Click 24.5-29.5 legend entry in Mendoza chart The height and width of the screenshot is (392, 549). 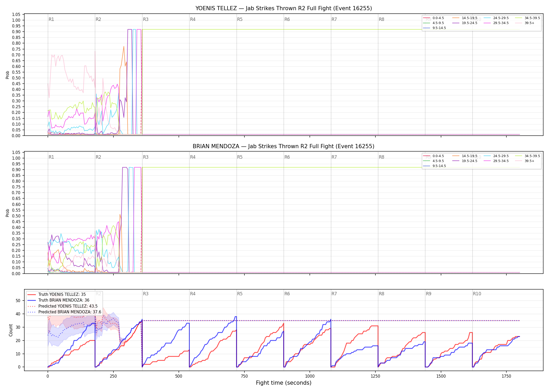pyautogui.click(x=496, y=156)
